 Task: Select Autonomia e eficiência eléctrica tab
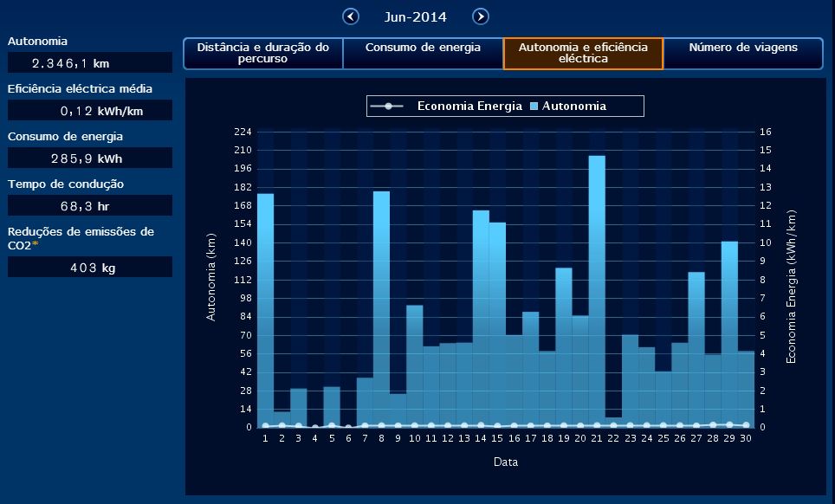[x=583, y=54]
